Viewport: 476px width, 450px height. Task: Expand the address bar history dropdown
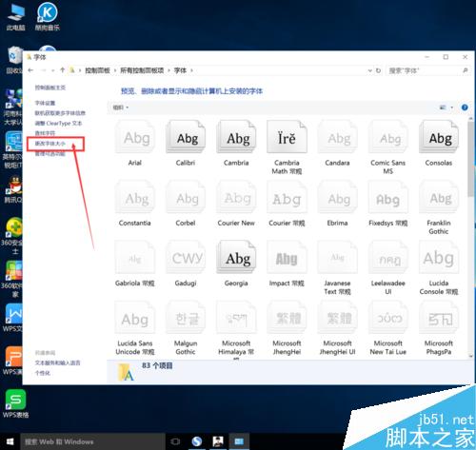coord(369,70)
